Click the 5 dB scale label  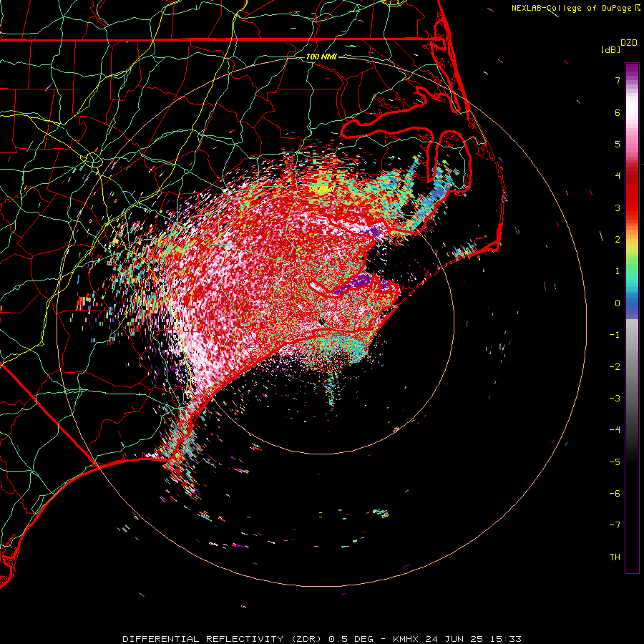[x=618, y=144]
